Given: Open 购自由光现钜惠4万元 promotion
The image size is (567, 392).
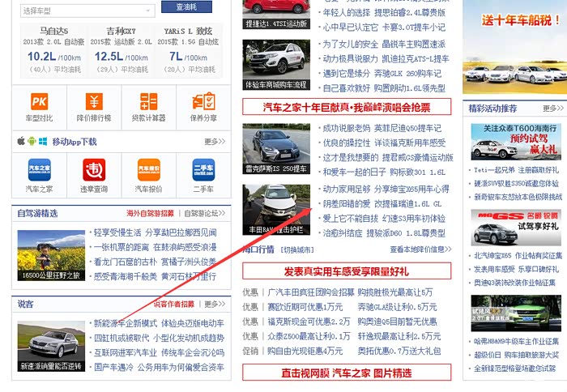Looking at the screenshot, I should coord(305,351).
